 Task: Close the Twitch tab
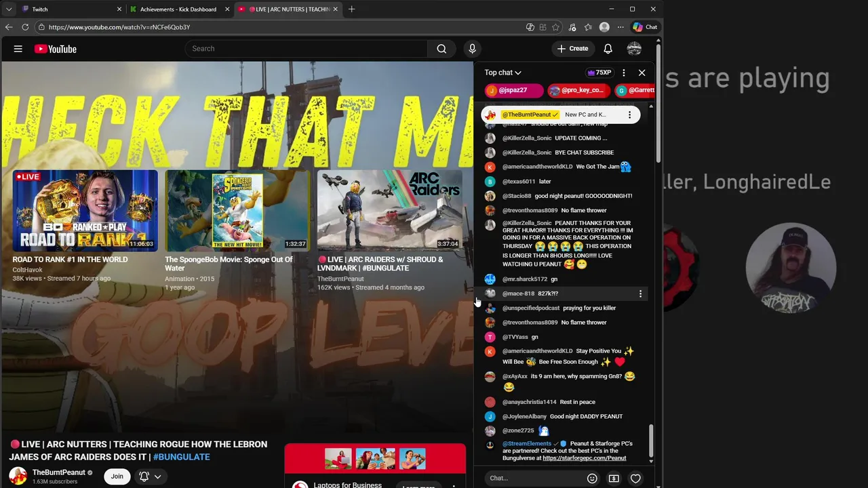point(119,9)
